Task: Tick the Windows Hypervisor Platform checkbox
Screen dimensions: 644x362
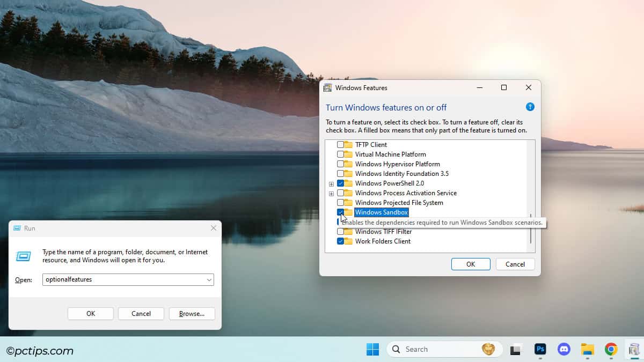Action: [340, 164]
